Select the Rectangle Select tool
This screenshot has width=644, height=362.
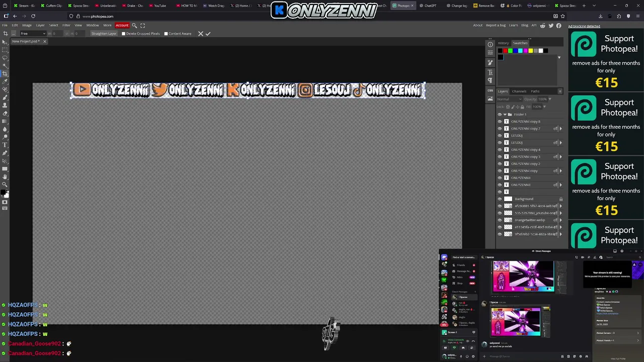pos(5,50)
